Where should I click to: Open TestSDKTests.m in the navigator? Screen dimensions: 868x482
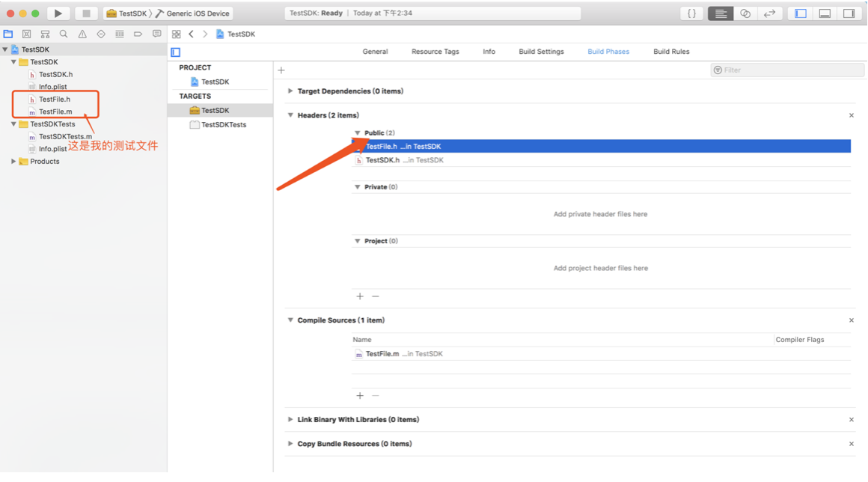click(65, 137)
